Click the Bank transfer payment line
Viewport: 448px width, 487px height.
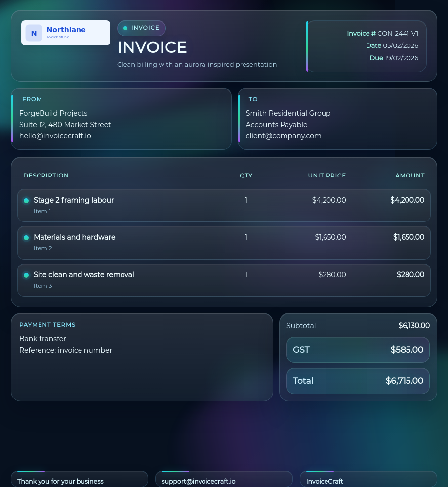(42, 339)
